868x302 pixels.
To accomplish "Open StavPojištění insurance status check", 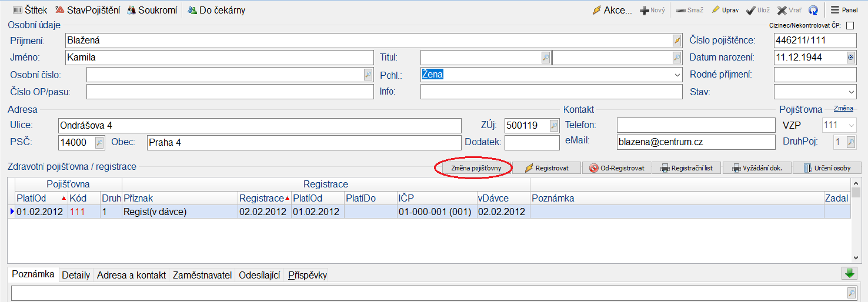I will point(60,10).
